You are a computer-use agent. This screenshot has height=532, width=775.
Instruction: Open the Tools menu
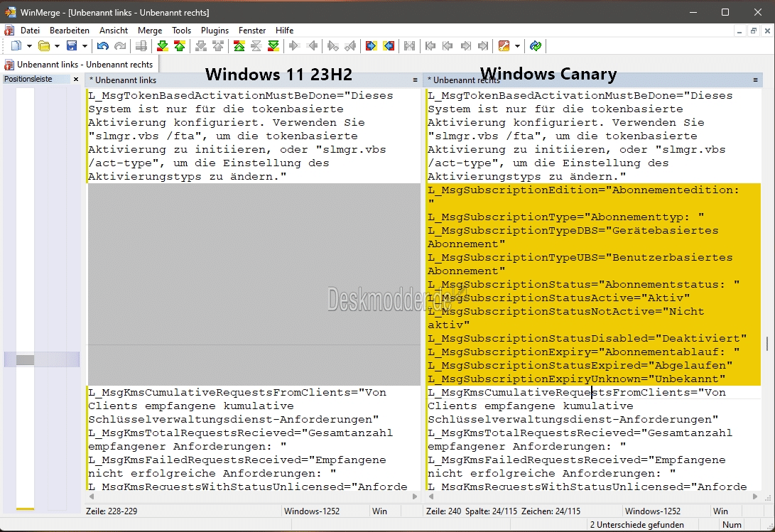pos(181,30)
